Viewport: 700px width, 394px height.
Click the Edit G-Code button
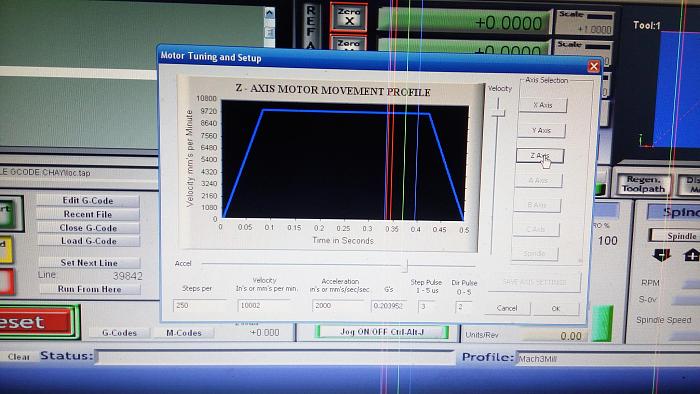tap(88, 201)
